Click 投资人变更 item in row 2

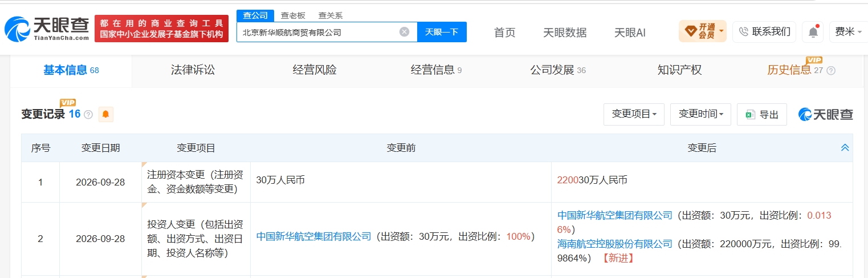196,238
